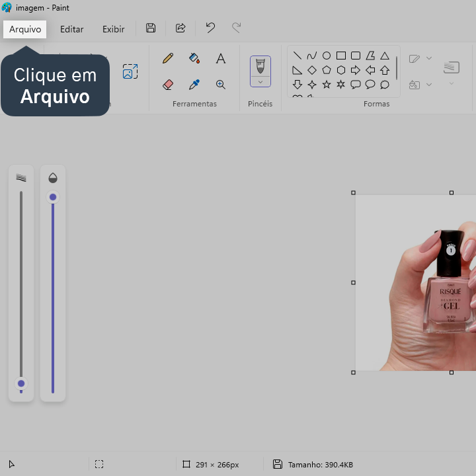Screen dimensions: 476x476
Task: Select the diamond shape
Action: pyautogui.click(x=312, y=70)
